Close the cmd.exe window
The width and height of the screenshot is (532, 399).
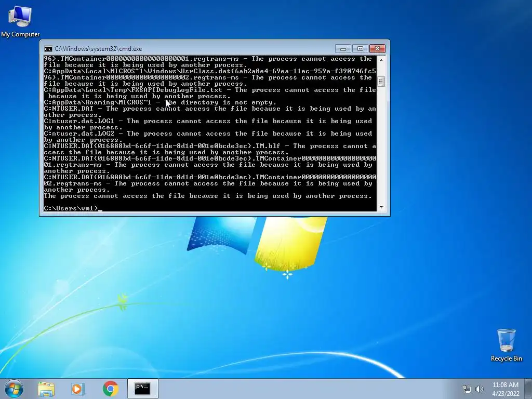click(377, 49)
